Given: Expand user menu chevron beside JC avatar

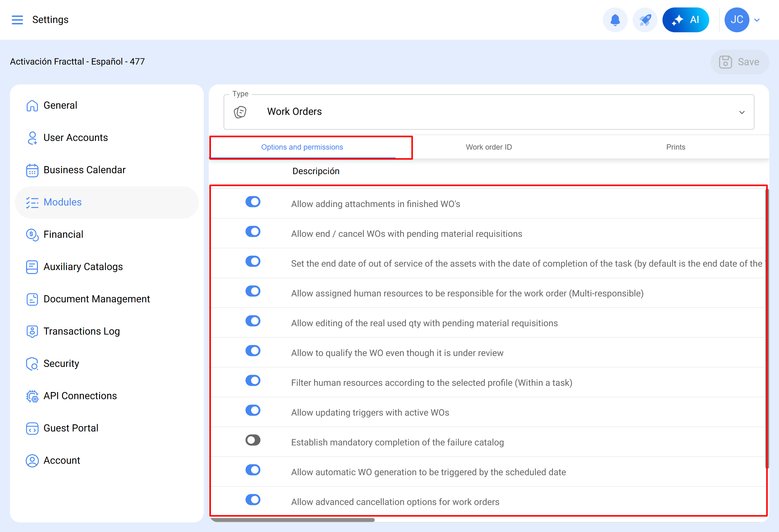Looking at the screenshot, I should [x=757, y=20].
